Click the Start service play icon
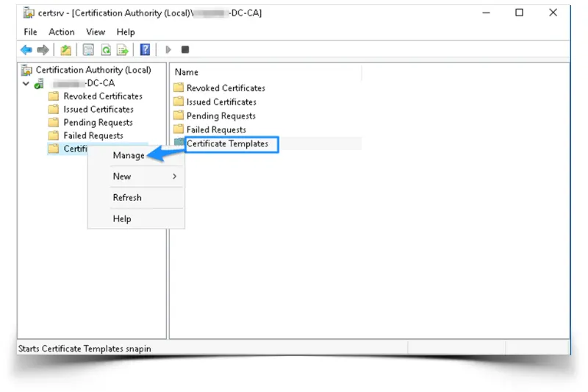The image size is (588, 392). click(168, 49)
